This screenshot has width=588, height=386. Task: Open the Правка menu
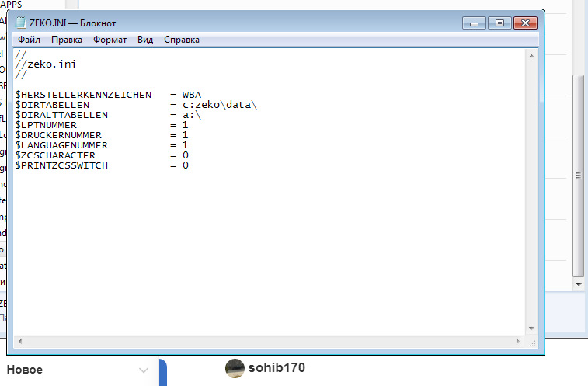tap(67, 40)
